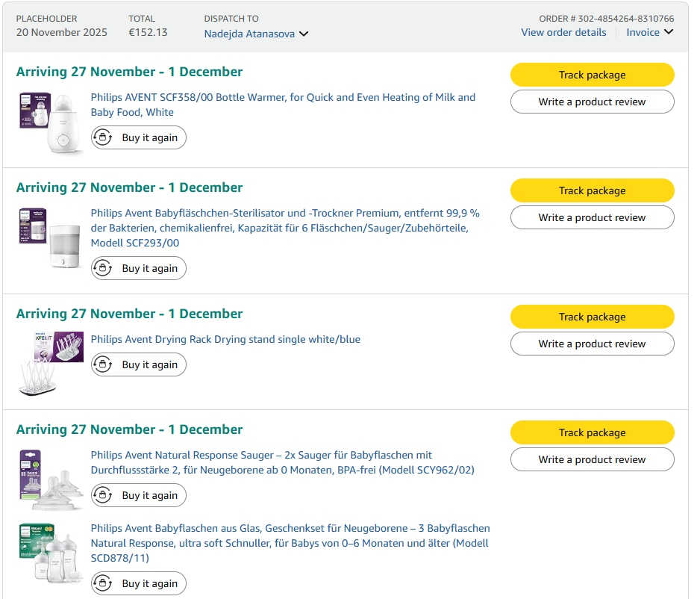This screenshot has width=700, height=599.
Task: Write a product review for the Sterilisator
Action: coord(592,217)
